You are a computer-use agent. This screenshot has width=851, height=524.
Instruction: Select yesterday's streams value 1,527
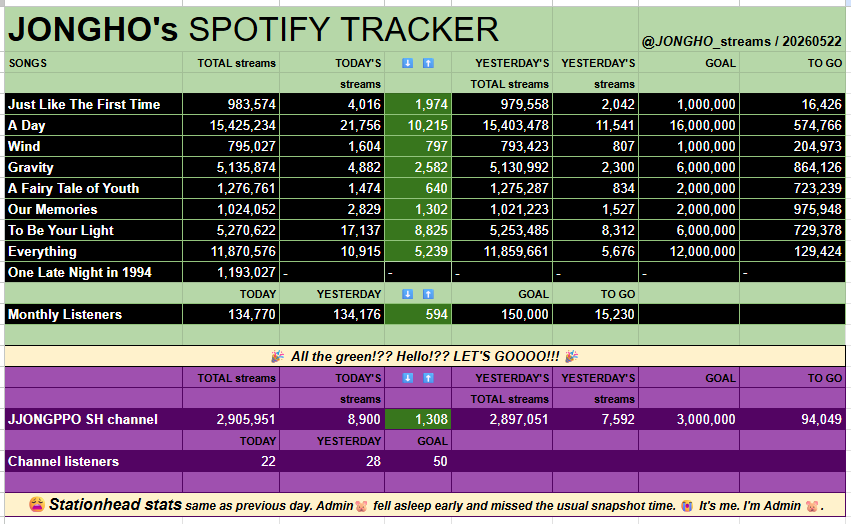click(x=595, y=209)
